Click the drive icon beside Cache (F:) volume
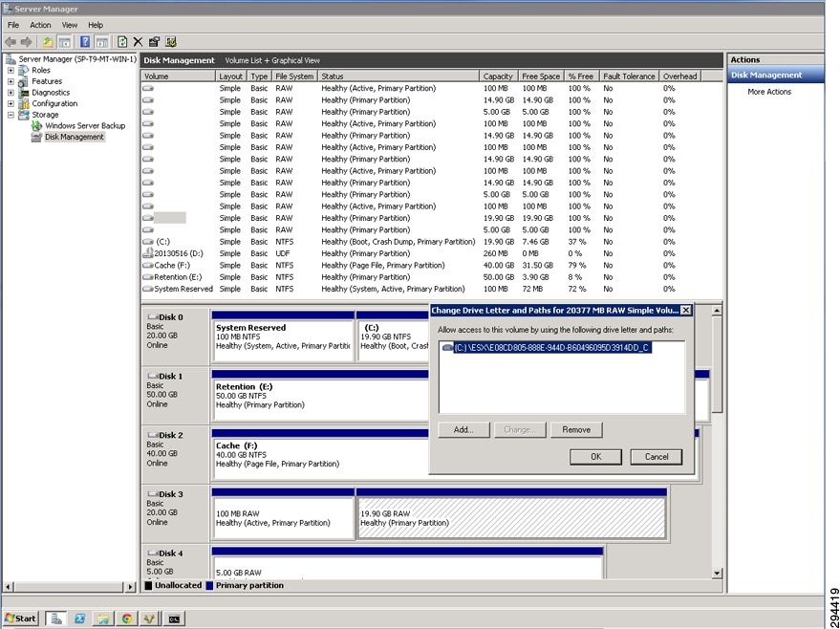The width and height of the screenshot is (840, 629). (x=148, y=265)
